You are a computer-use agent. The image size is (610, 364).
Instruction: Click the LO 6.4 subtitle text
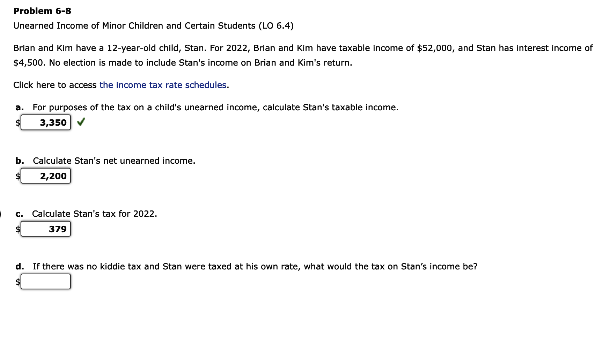click(153, 25)
